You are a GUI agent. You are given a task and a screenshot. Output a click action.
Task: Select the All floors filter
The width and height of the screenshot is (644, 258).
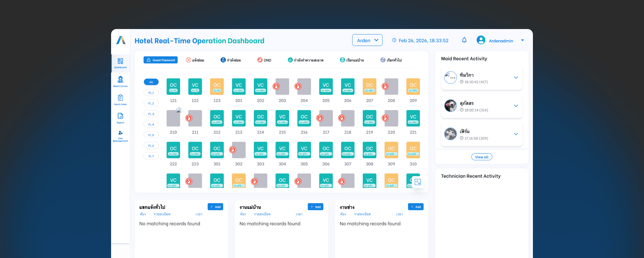tap(151, 82)
